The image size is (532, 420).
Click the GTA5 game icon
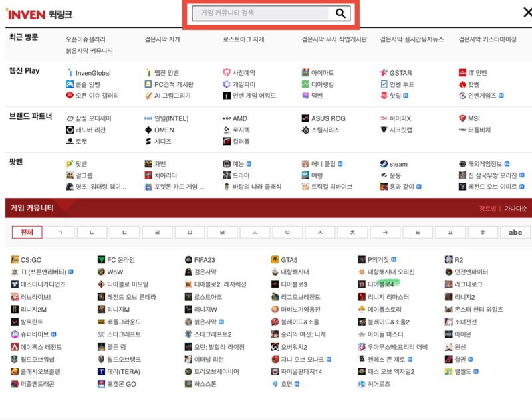pos(275,260)
